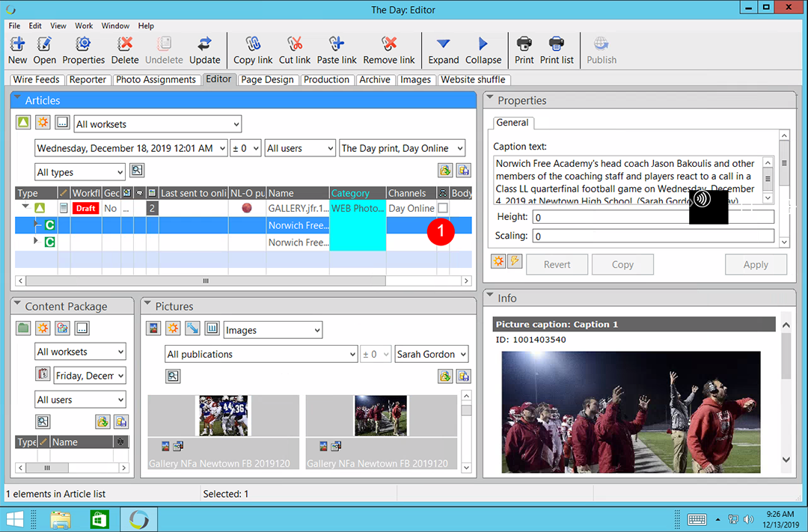
Task: Click the blue diagonal arrow icon in Pictures
Action: coord(192,328)
